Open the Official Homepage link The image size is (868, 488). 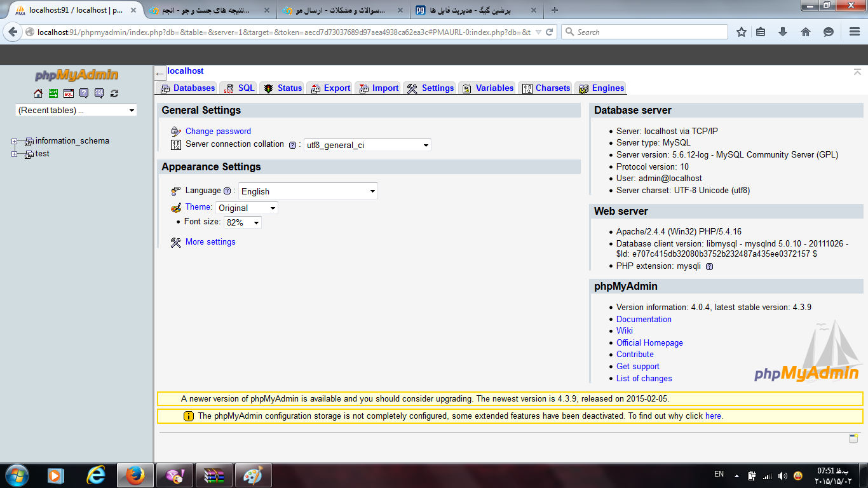coord(649,343)
